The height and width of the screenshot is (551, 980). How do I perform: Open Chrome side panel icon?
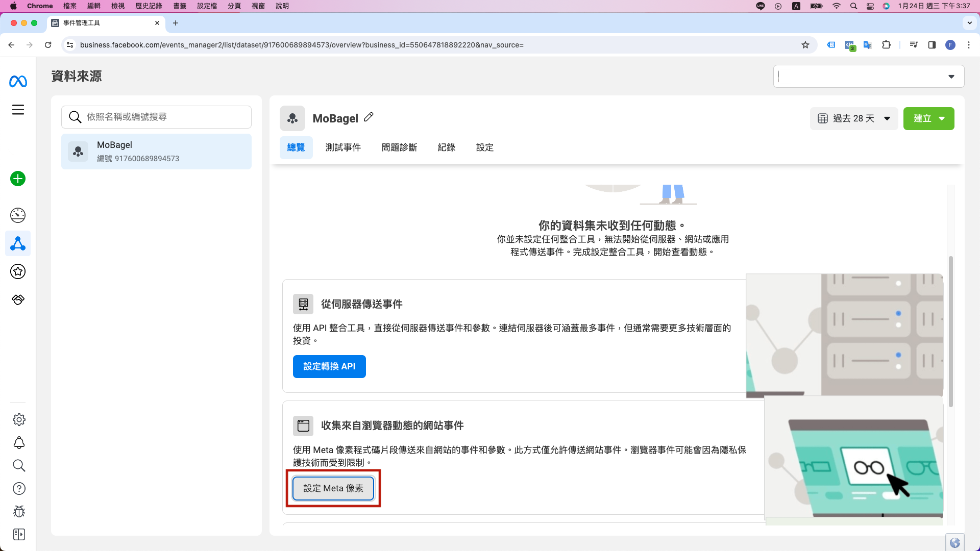(932, 45)
